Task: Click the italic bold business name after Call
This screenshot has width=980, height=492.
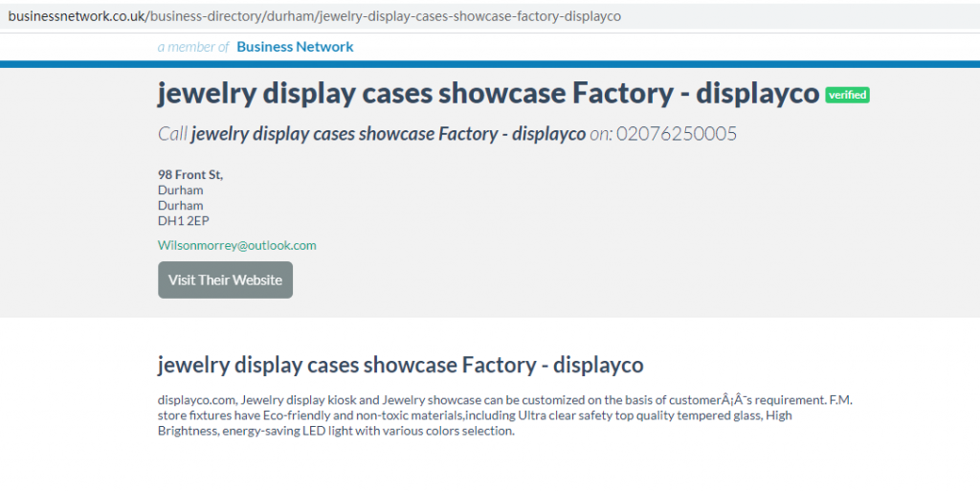Action: click(x=388, y=134)
